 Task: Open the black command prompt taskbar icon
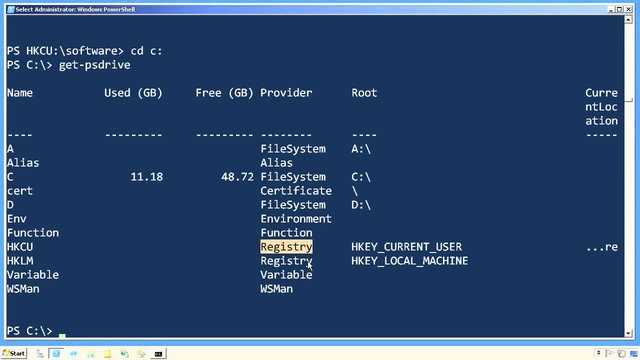158,354
